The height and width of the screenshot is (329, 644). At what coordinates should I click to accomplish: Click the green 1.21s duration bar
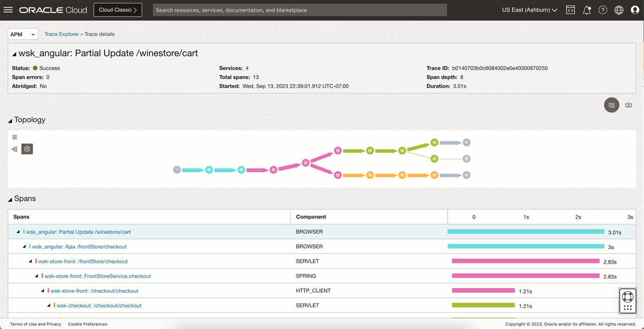click(484, 305)
